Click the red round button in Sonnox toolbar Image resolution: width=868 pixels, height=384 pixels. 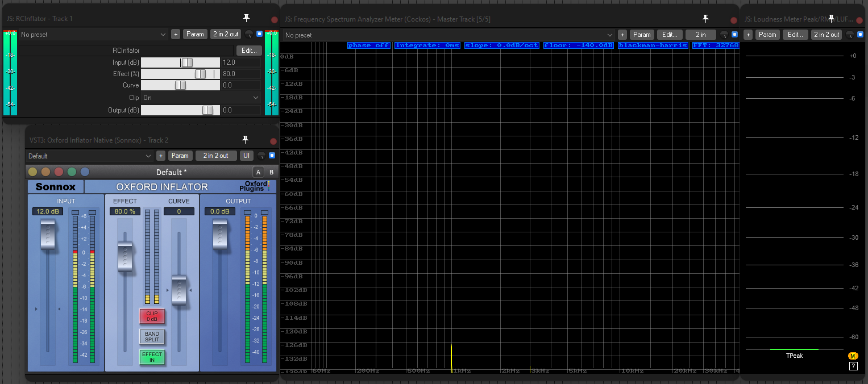tap(59, 172)
